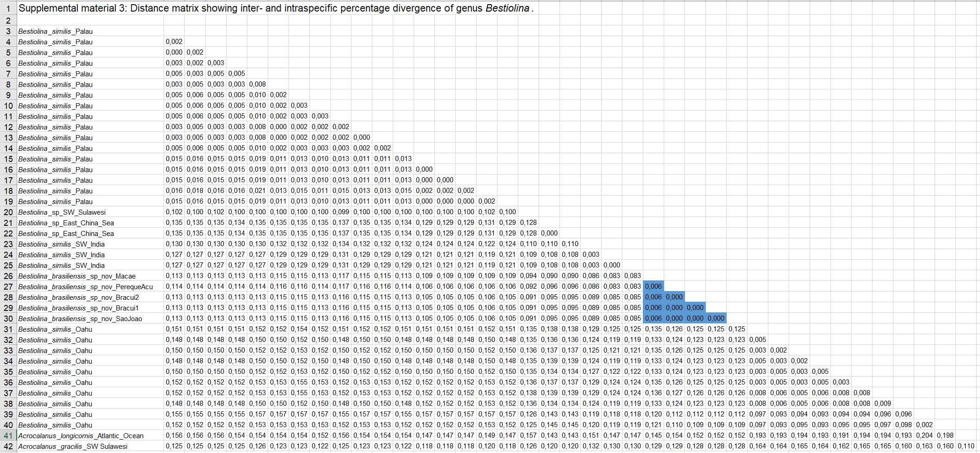Select last blue highlighted cell in row 30
This screenshot has width=980, height=453.
click(x=716, y=318)
